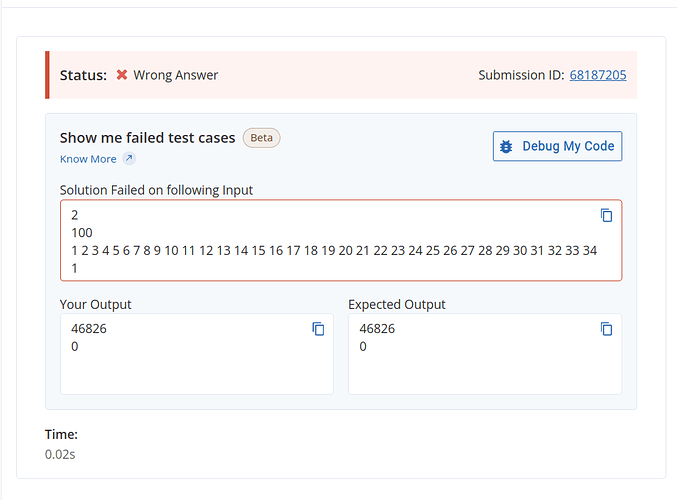This screenshot has height=500, width=677.
Task: Click the Time: label
Action: pyautogui.click(x=61, y=434)
